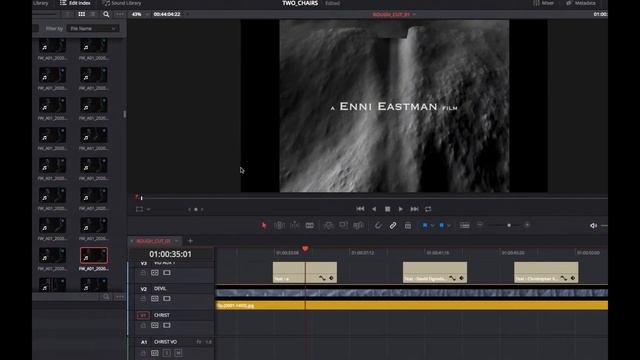
Task: Lock the V2 DEVIL track
Action: [143, 299]
